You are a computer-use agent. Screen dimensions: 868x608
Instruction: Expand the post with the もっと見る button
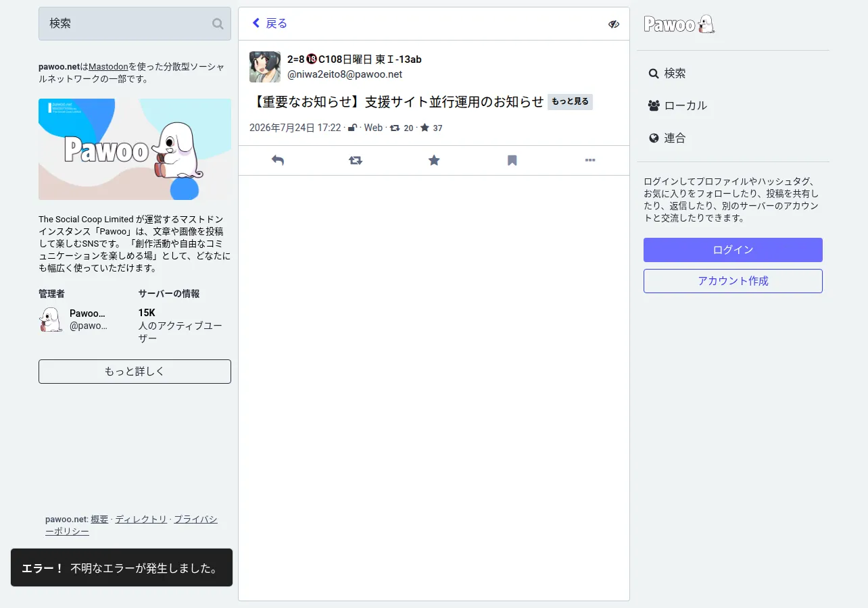570,102
